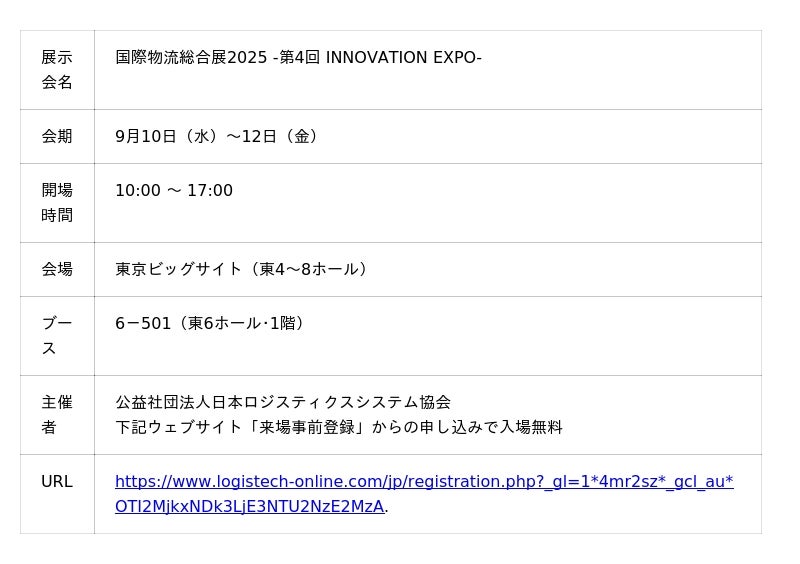Screen dimensions: 800x564
Task: Click the second line of the URL link
Action: pos(249,506)
